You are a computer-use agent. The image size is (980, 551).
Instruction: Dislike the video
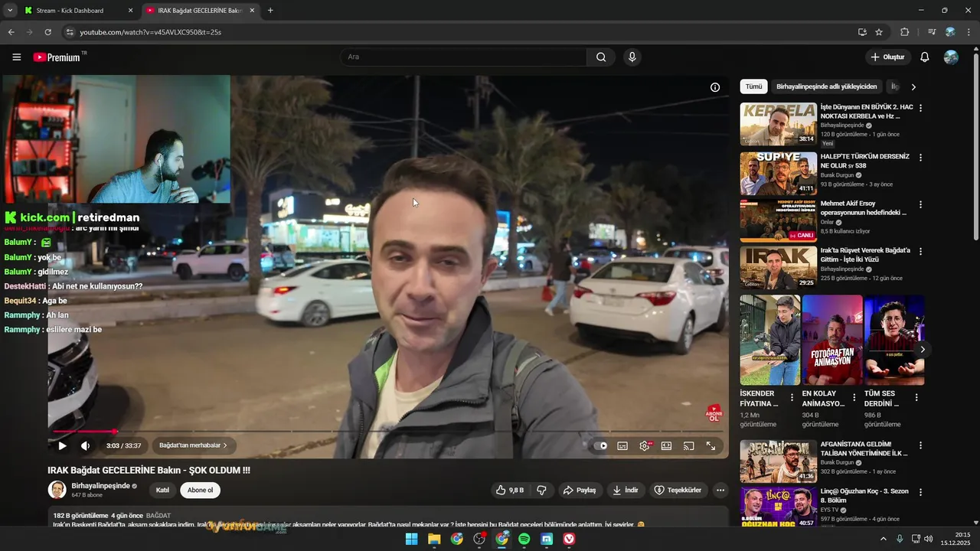point(541,490)
